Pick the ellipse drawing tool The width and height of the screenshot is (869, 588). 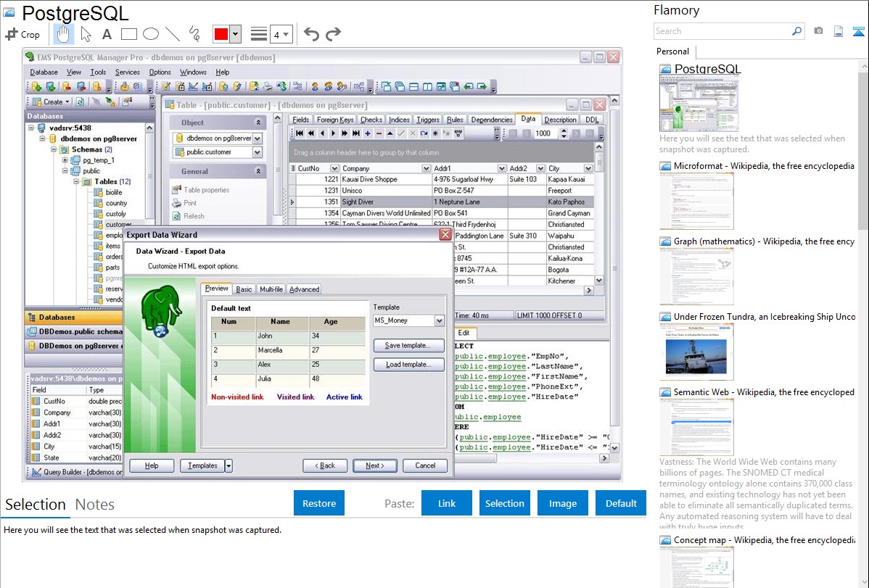coord(151,34)
